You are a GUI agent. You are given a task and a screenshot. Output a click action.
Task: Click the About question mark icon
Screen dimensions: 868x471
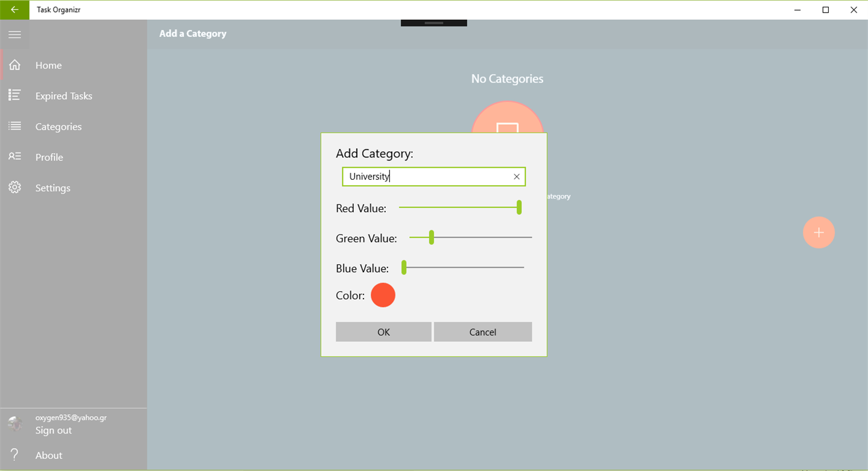click(x=14, y=455)
